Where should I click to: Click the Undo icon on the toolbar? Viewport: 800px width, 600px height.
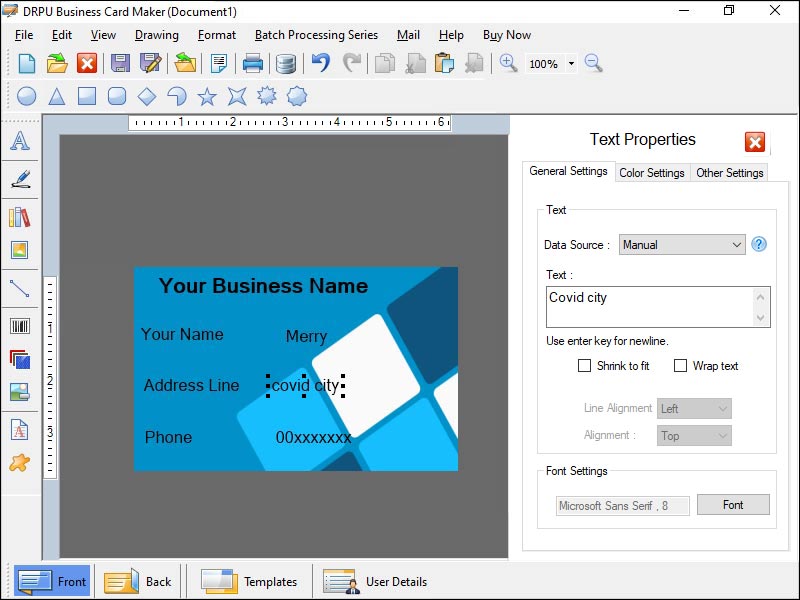[x=319, y=63]
